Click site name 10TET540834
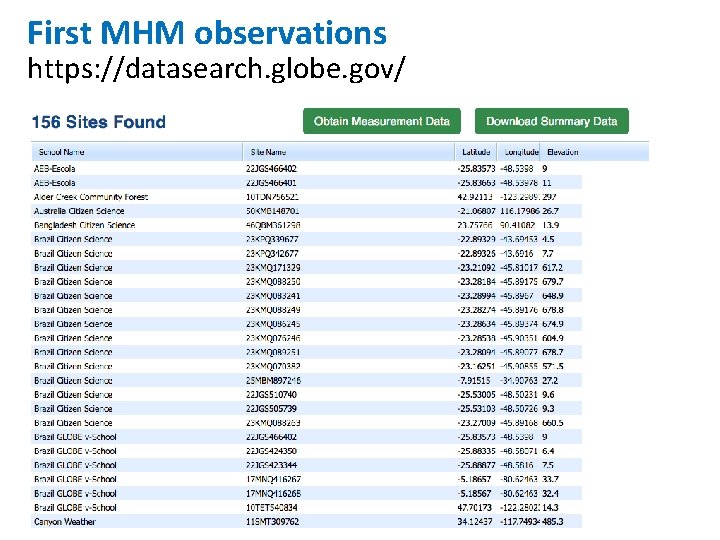Image resolution: width=720 pixels, height=540 pixels. tap(272, 507)
